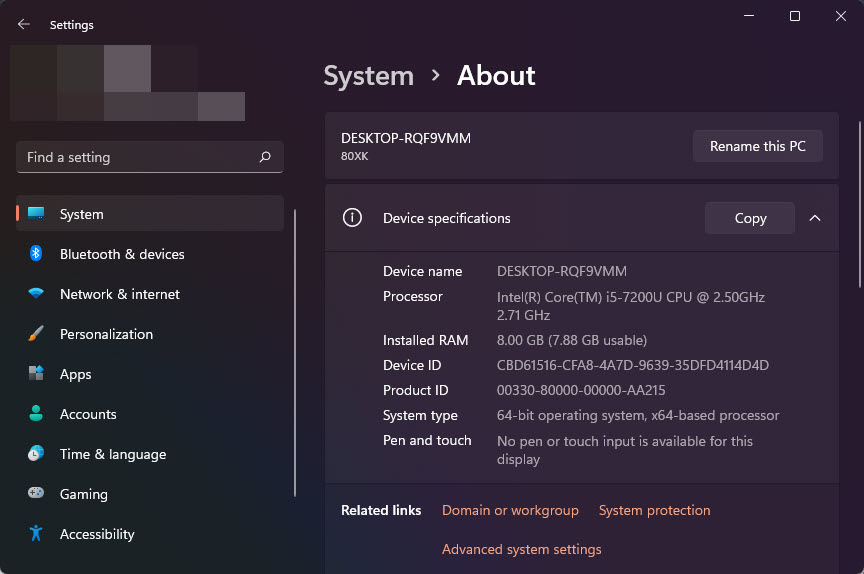Click the magnifier icon in the search box
Image resolution: width=864 pixels, height=574 pixels.
265,157
